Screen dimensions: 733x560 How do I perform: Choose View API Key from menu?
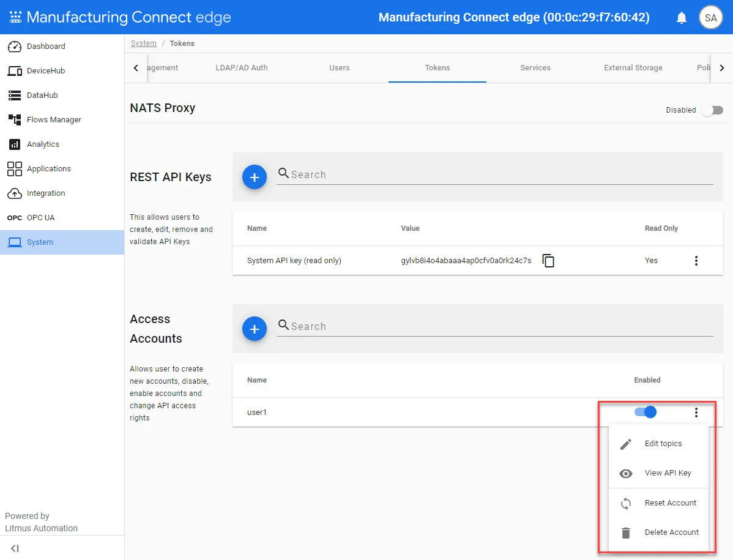[659, 473]
